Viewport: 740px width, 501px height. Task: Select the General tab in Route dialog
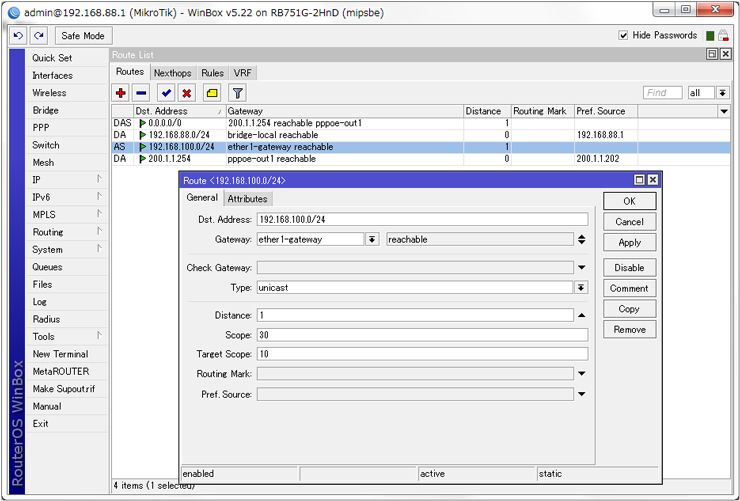coord(202,198)
